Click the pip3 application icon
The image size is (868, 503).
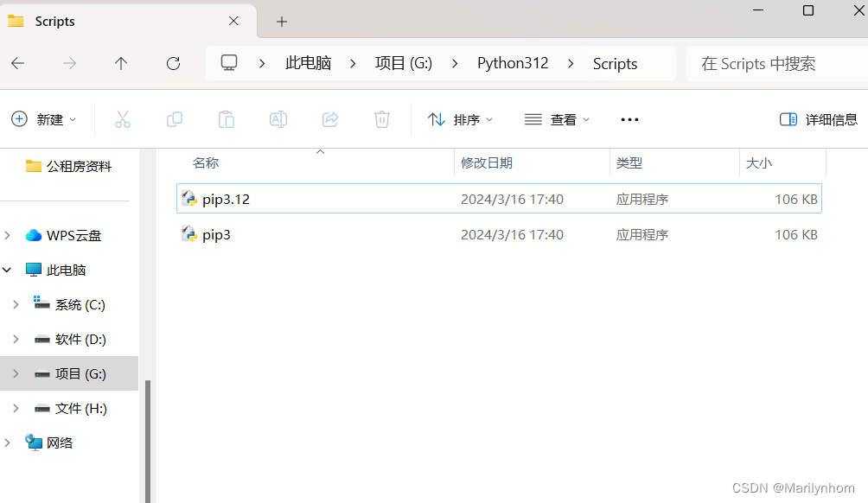pos(189,234)
